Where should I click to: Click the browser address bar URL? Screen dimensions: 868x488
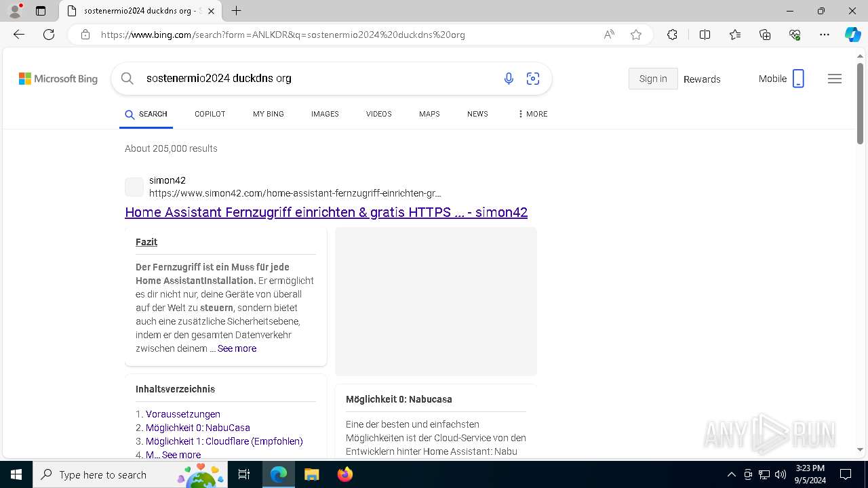[x=283, y=35]
